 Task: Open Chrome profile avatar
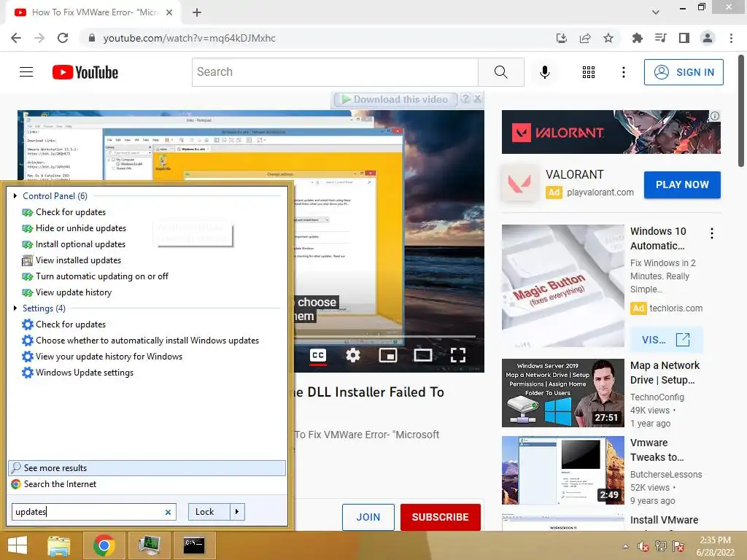[708, 38]
